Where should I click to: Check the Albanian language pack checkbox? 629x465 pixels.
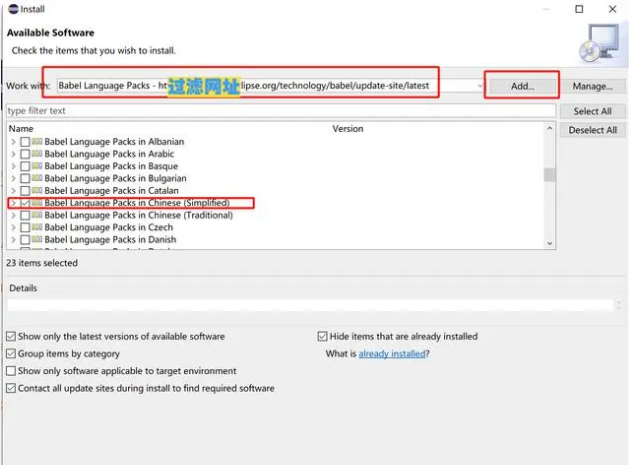coord(25,142)
